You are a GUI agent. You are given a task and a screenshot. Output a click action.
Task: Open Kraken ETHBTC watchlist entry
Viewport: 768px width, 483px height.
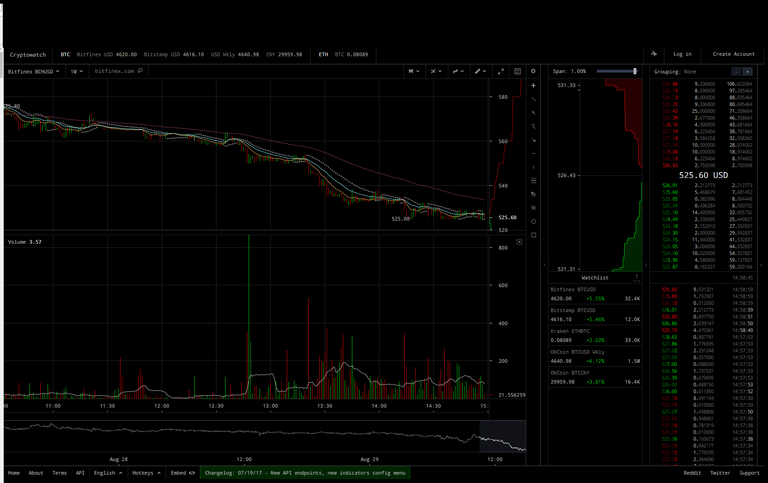[595, 336]
